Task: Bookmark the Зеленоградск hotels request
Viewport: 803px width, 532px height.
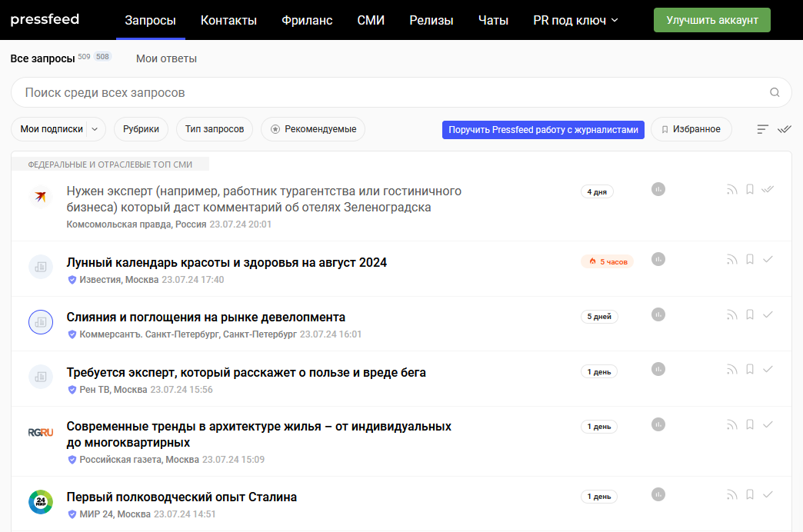Action: 750,189
